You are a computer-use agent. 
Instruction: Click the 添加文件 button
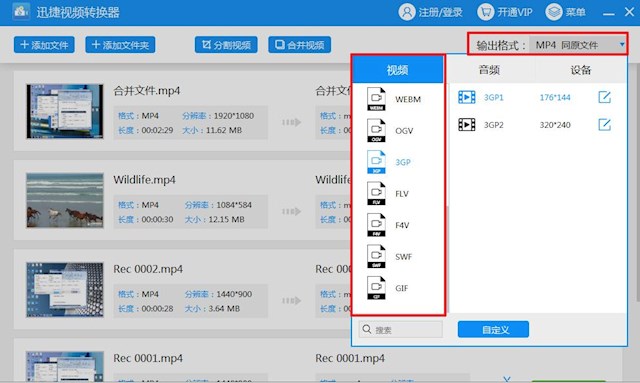pyautogui.click(x=44, y=45)
